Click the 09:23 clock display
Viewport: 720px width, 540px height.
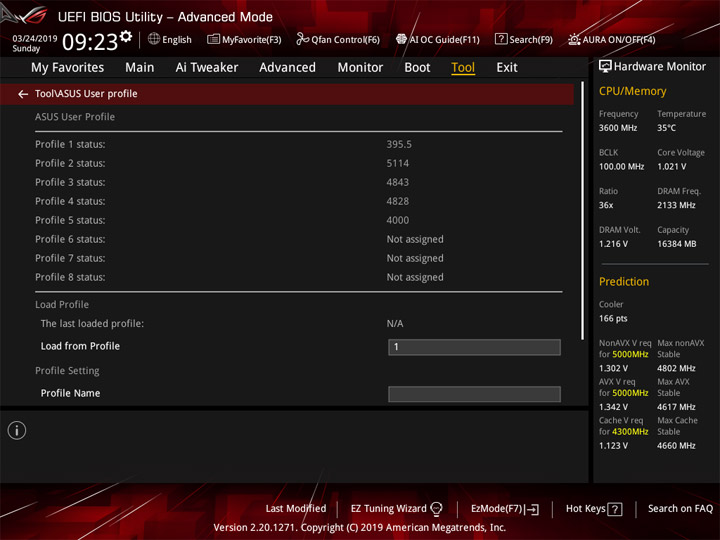(x=90, y=42)
